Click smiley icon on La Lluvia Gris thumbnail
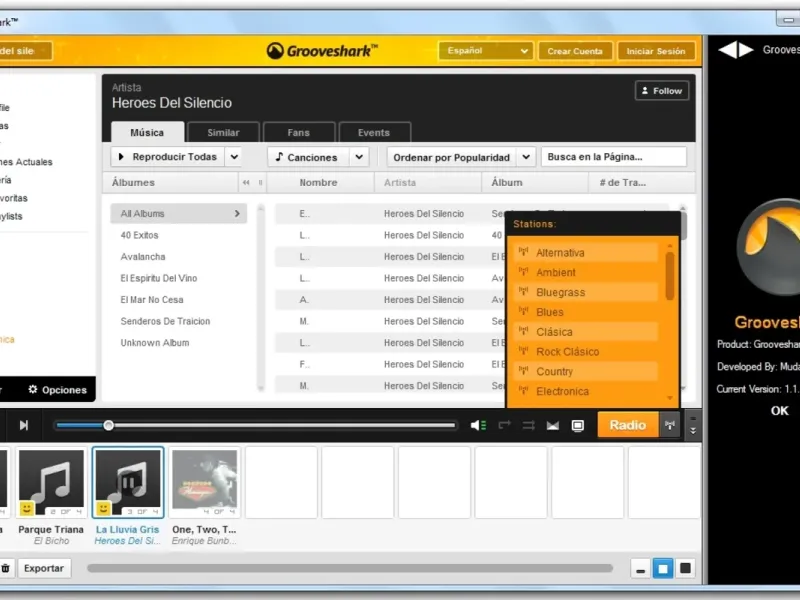The width and height of the screenshot is (800, 600). [103, 508]
